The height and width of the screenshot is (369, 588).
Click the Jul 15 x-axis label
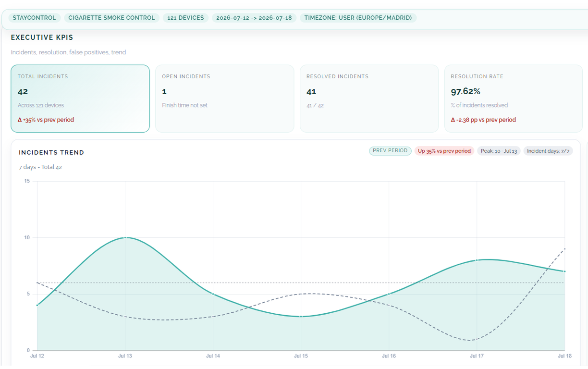[x=301, y=356]
